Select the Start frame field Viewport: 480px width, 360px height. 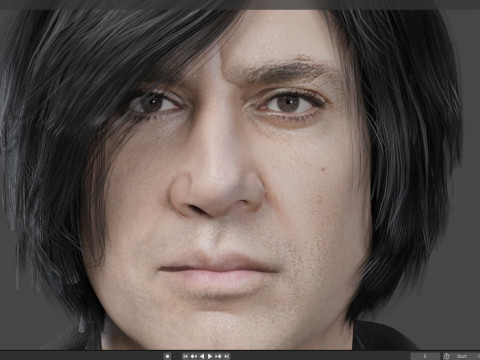(465, 356)
